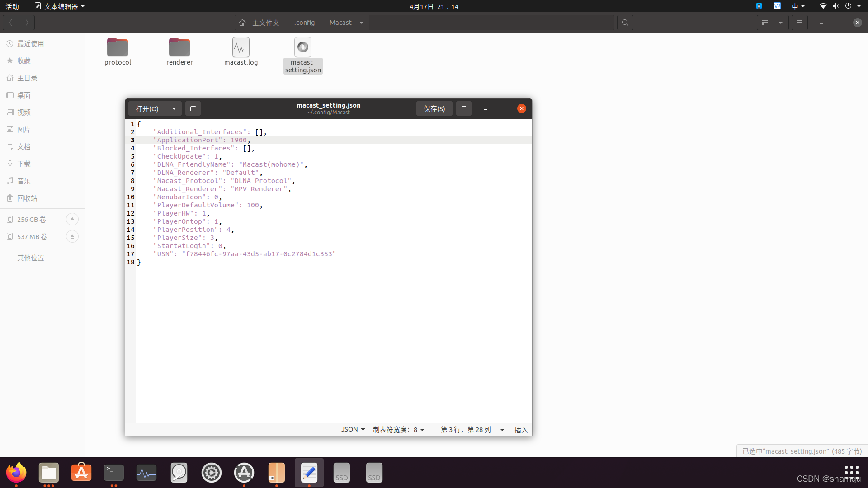Image resolution: width=868 pixels, height=488 pixels.
Task: Click the Open button in gedit
Action: click(147, 108)
